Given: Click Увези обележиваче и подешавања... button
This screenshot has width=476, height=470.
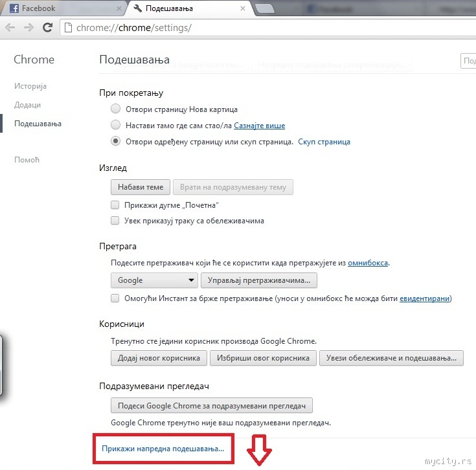Looking at the screenshot, I should pos(391,358).
